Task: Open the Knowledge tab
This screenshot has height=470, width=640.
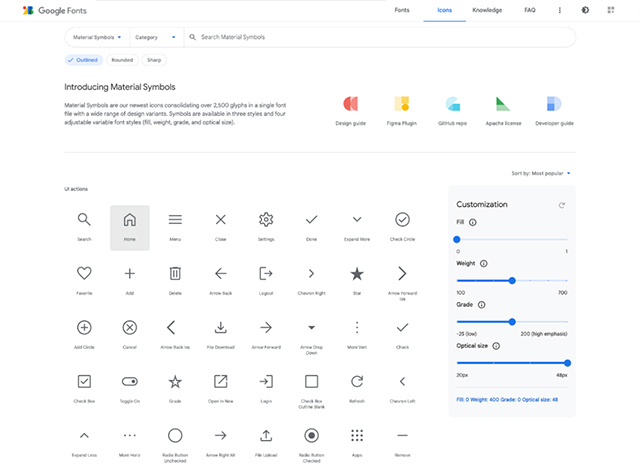Action: click(487, 10)
